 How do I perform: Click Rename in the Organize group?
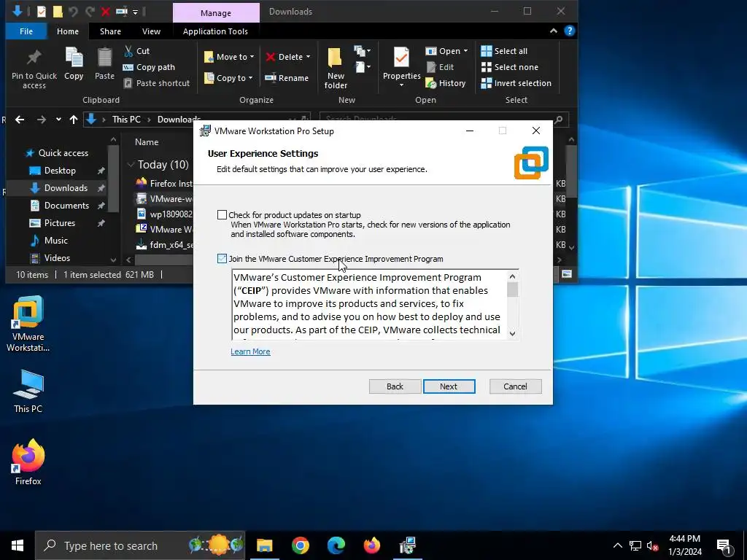pos(287,77)
